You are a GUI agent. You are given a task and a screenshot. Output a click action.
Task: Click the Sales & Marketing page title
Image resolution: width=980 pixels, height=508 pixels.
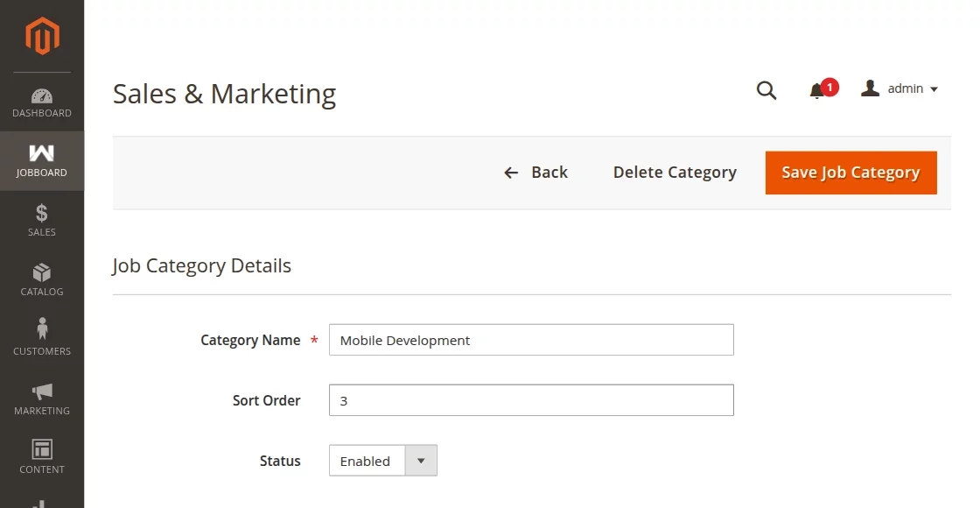[224, 93]
